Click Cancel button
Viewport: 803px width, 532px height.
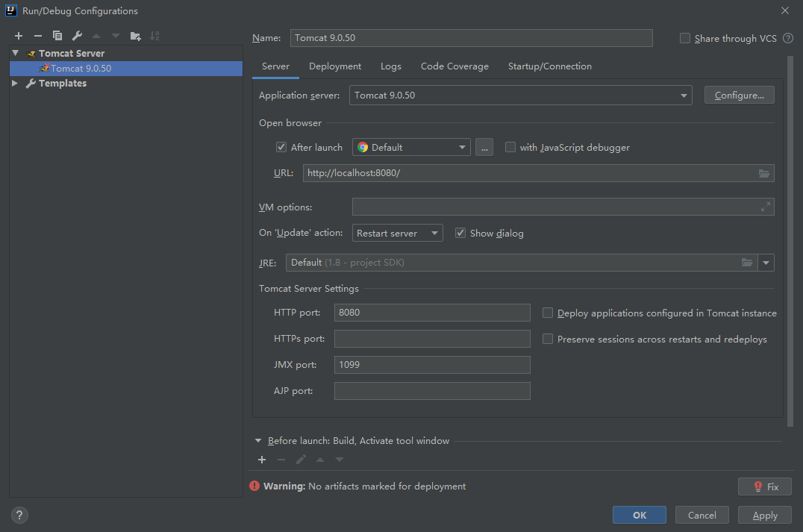click(702, 515)
